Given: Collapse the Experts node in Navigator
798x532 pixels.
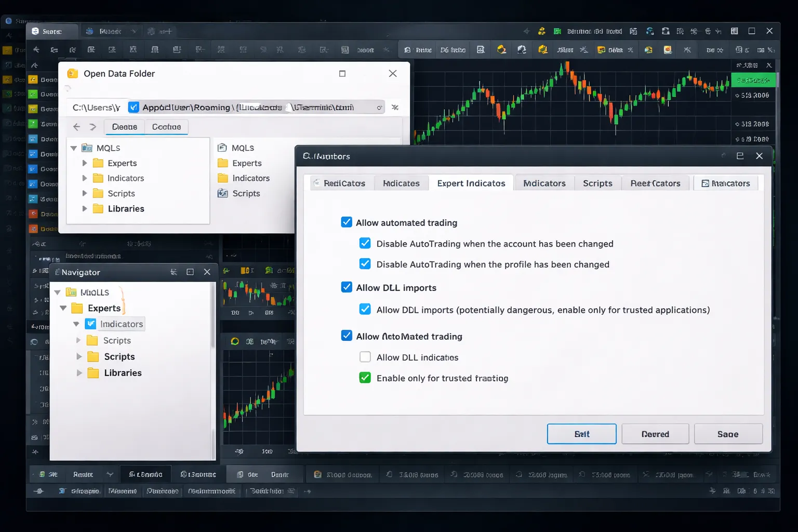Looking at the screenshot, I should [63, 308].
